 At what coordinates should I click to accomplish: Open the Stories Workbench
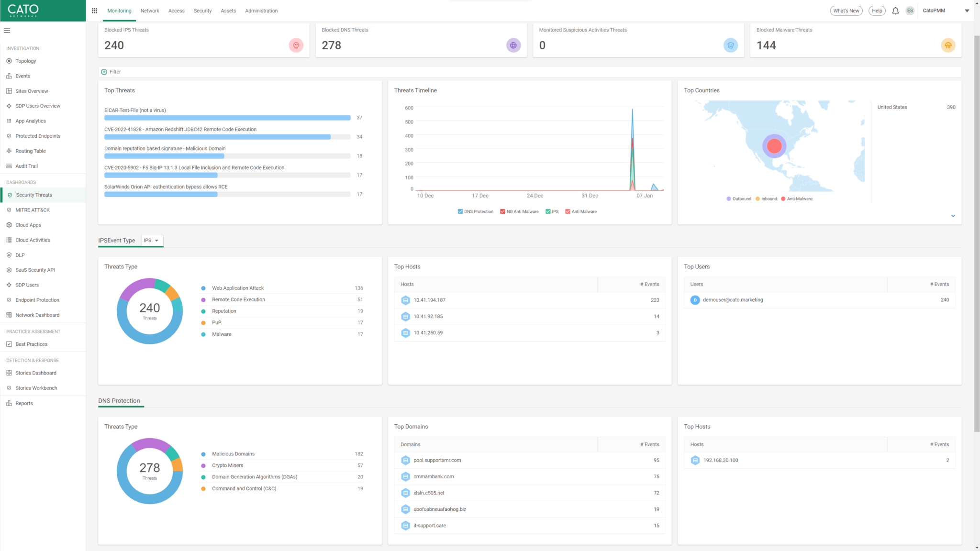pos(36,388)
